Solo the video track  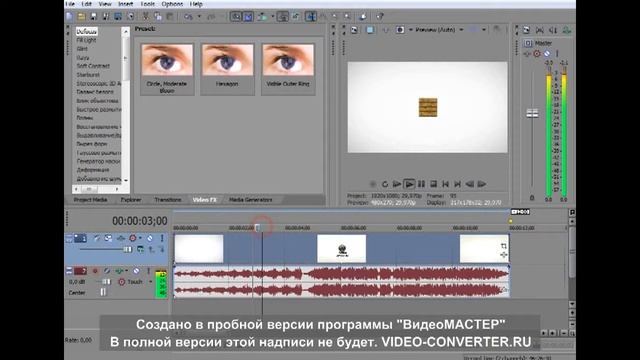pos(162,238)
